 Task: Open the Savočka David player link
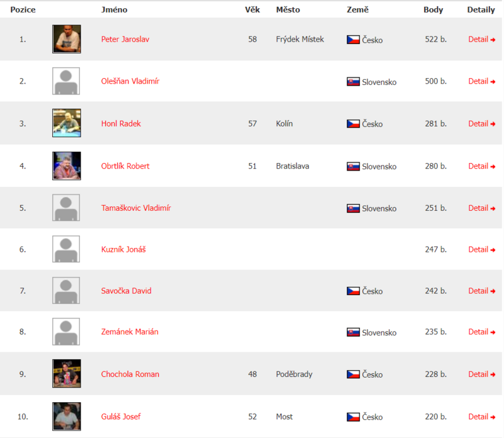[126, 291]
